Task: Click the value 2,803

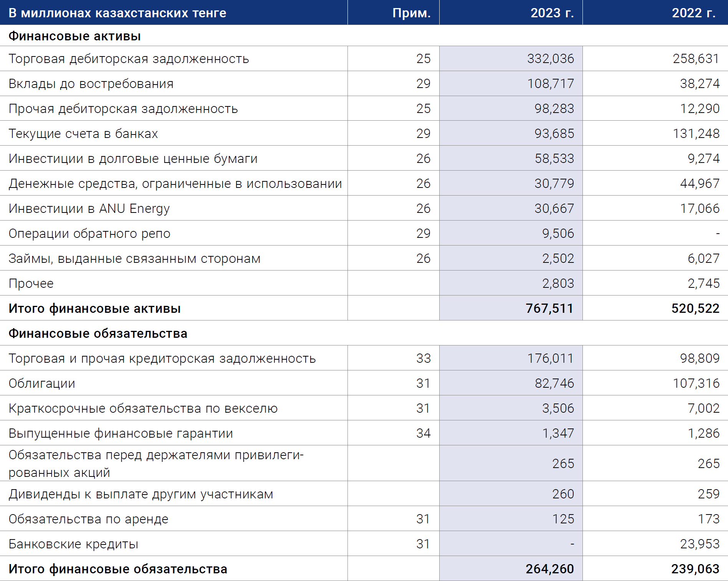Action: [558, 284]
